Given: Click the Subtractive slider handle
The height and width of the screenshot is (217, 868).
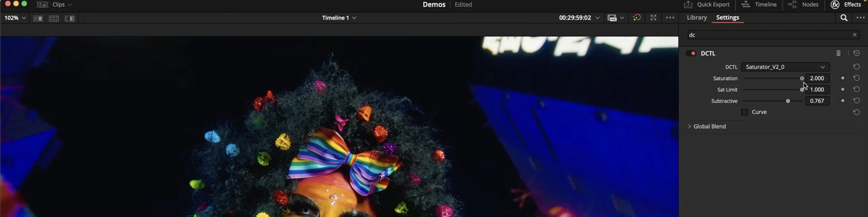Looking at the screenshot, I should 788,101.
